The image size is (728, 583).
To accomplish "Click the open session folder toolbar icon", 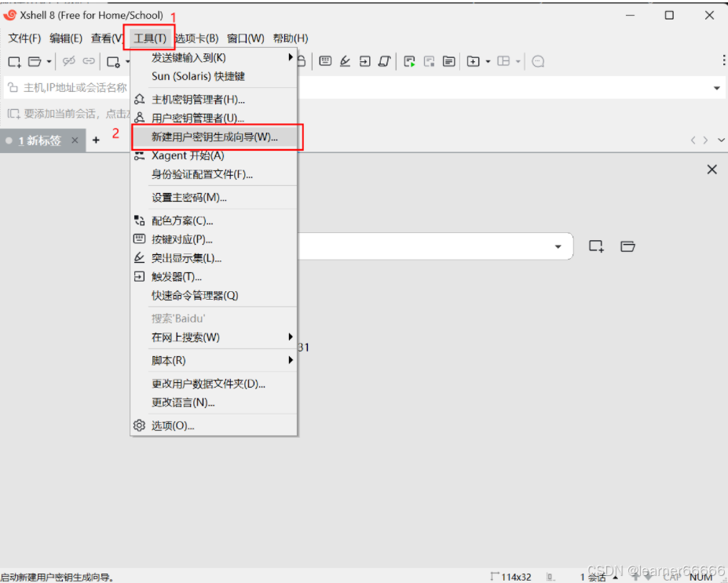I will coord(35,62).
